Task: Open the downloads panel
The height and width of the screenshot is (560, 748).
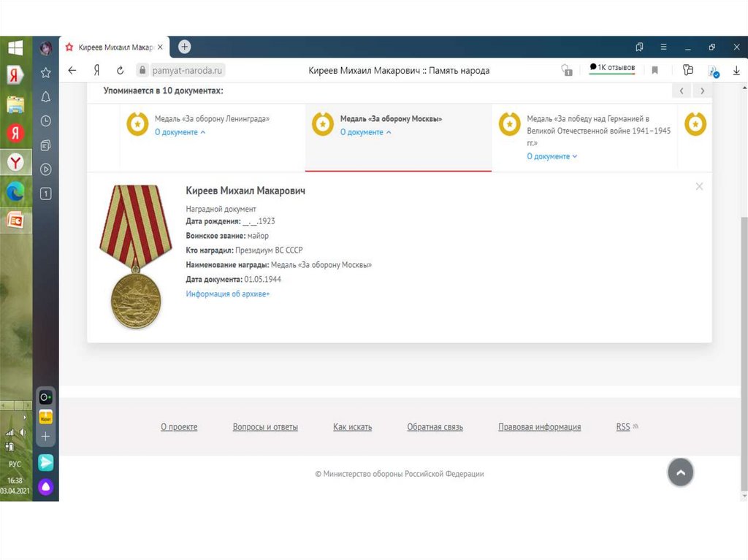Action: click(736, 71)
